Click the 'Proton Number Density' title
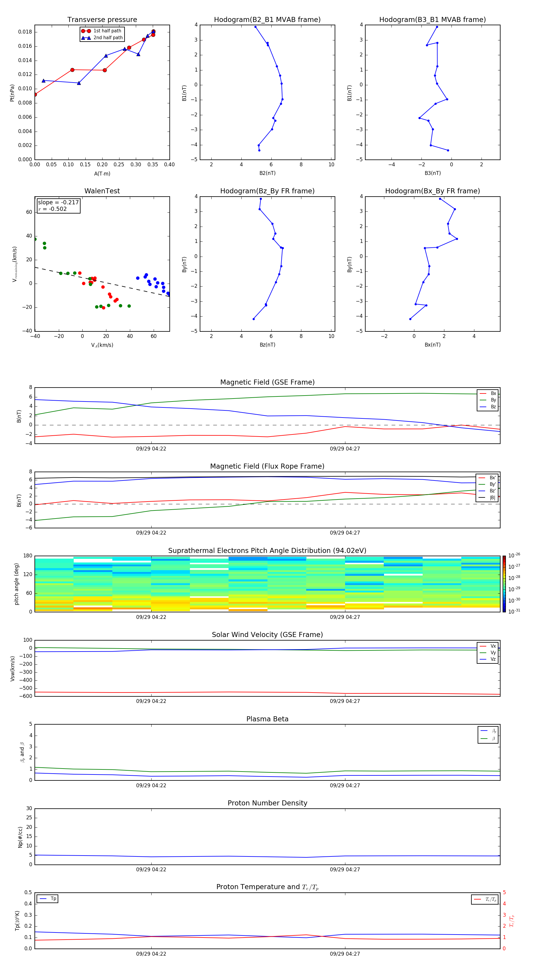This screenshot has height=980, width=535. click(x=267, y=803)
